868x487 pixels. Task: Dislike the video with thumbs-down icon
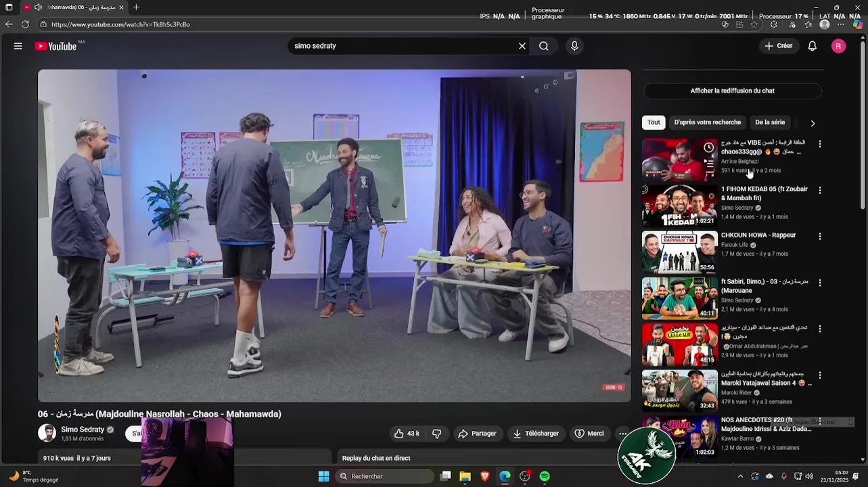pos(437,434)
